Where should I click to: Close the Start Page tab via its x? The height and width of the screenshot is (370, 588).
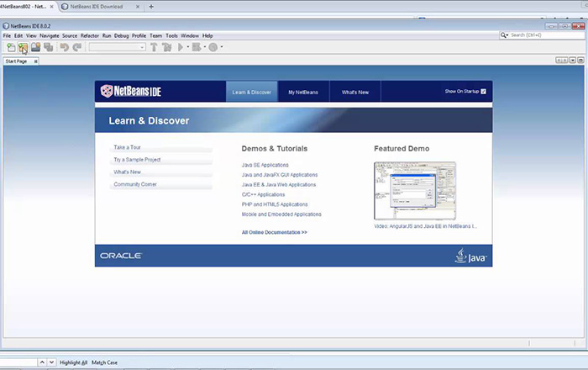(x=35, y=61)
